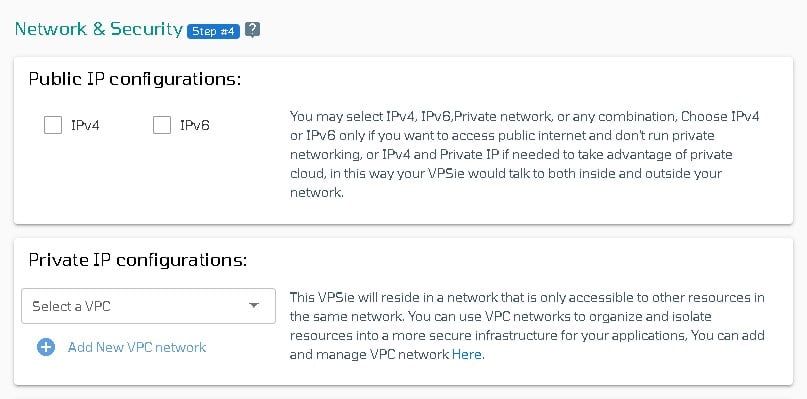
Task: Click the Select a VPC placeholder text
Action: tap(72, 306)
